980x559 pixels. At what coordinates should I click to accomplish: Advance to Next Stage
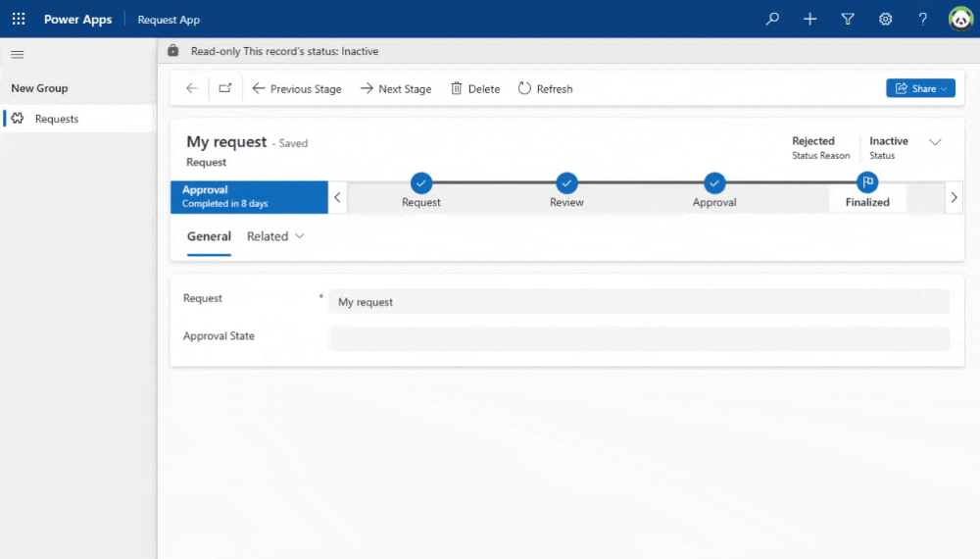click(x=396, y=89)
